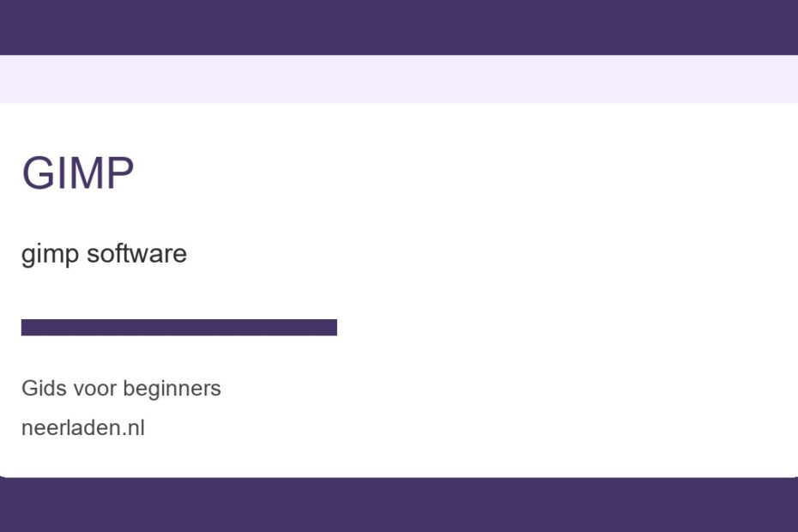The height and width of the screenshot is (532, 798).
Task: Click the large GIMP title heading
Action: (78, 173)
